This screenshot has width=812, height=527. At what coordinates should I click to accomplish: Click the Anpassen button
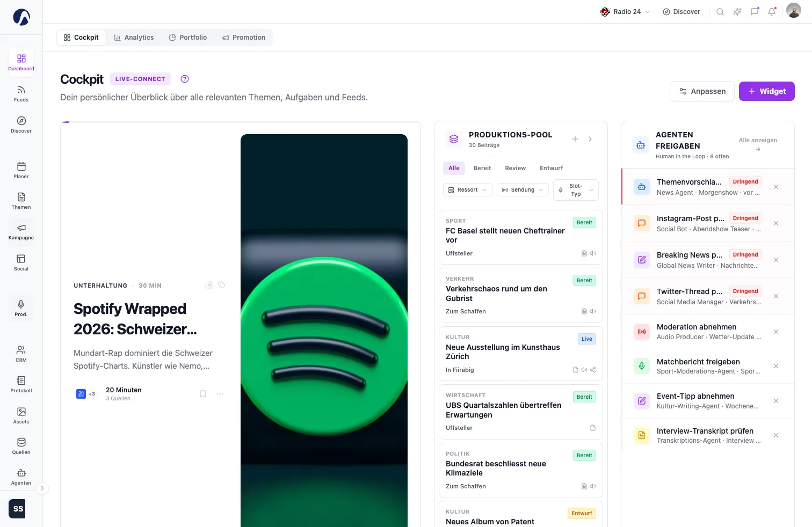[x=702, y=91]
